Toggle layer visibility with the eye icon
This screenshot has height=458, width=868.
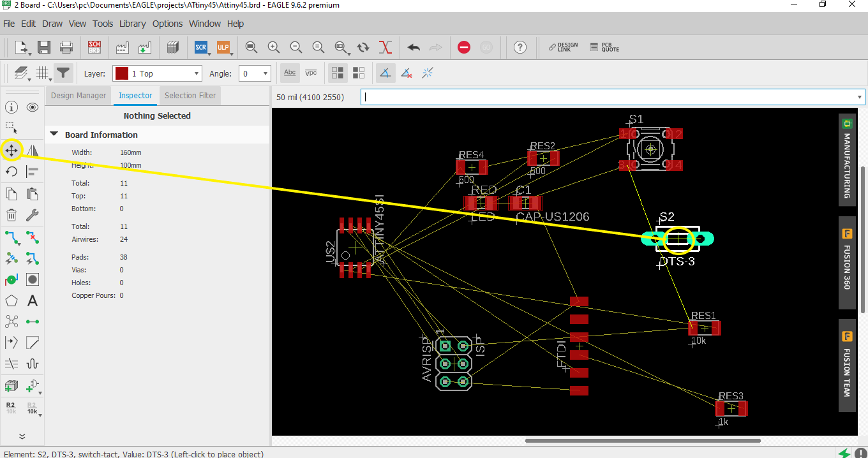33,107
